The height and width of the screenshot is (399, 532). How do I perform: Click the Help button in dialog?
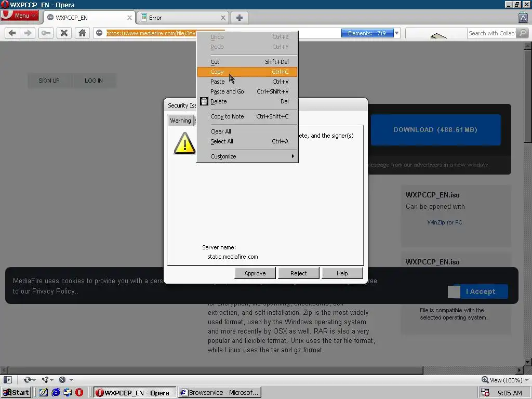[342, 273]
